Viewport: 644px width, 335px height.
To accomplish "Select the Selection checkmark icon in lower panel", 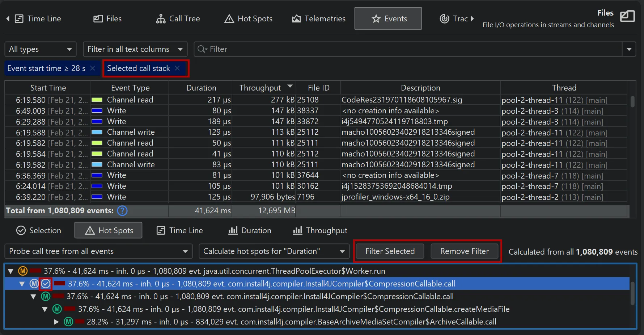I will tap(21, 230).
